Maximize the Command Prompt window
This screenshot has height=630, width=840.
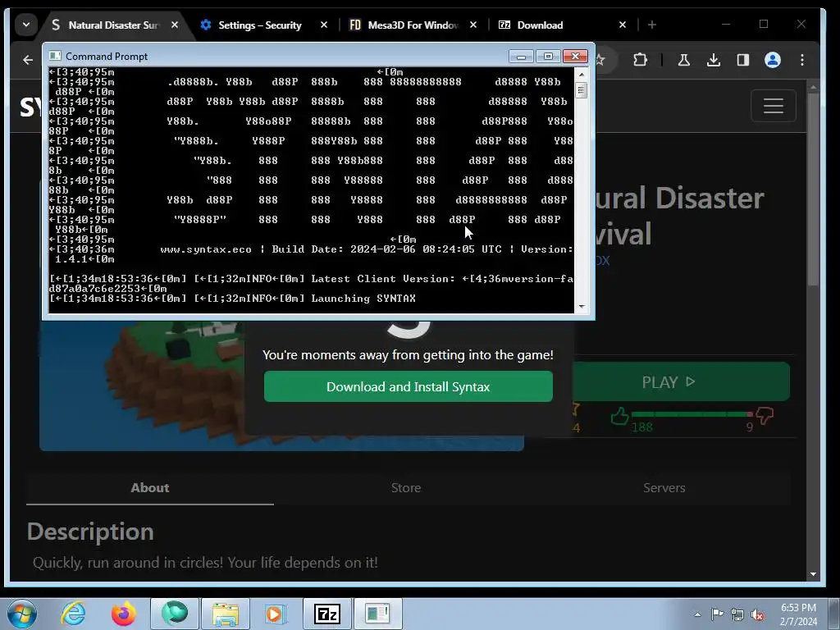click(x=547, y=57)
